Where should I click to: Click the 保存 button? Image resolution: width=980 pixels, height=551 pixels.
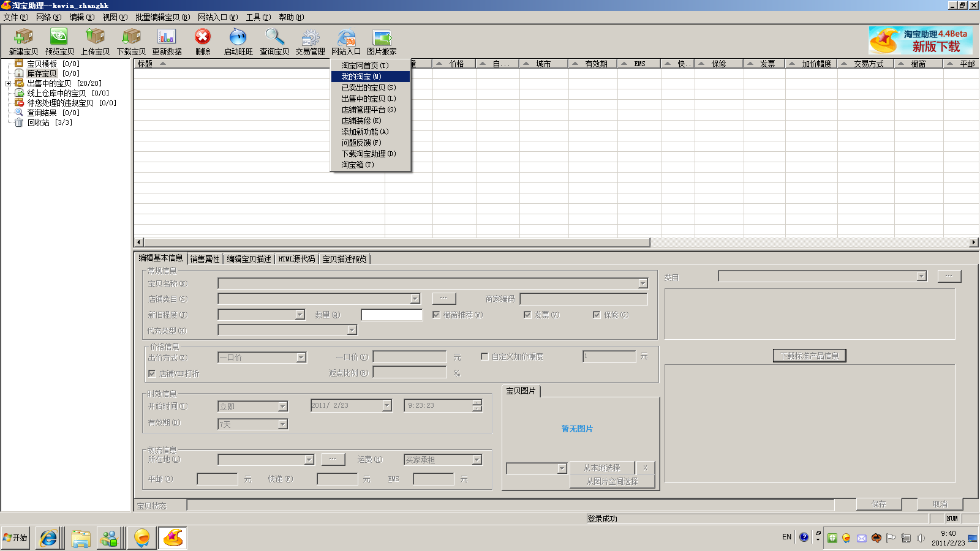click(x=879, y=504)
